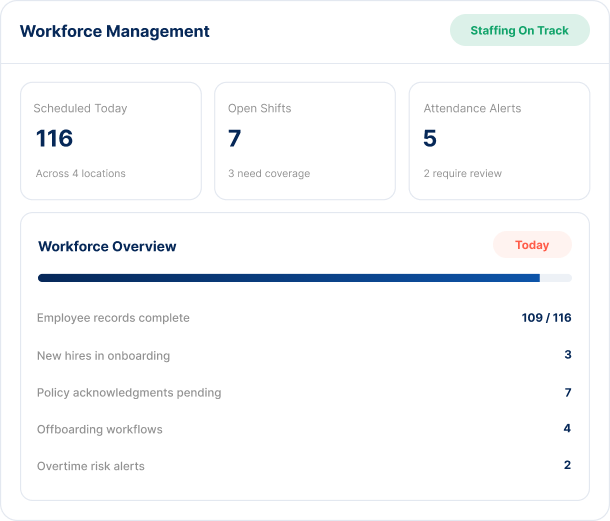Click the 109 / 116 value
The width and height of the screenshot is (610, 521).
(546, 318)
